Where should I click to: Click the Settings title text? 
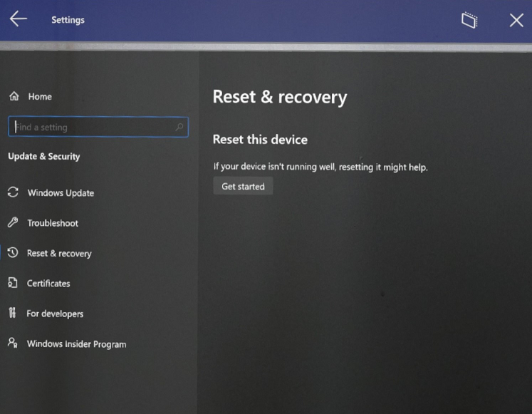(x=68, y=20)
